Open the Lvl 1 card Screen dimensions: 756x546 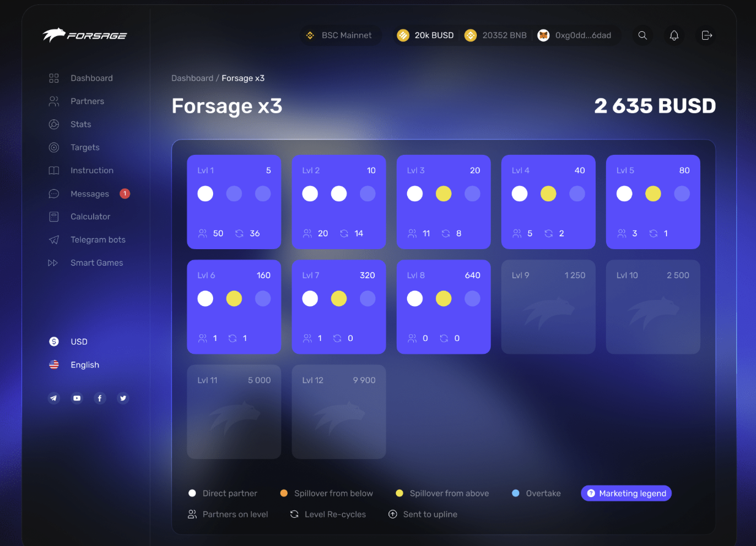[234, 202]
